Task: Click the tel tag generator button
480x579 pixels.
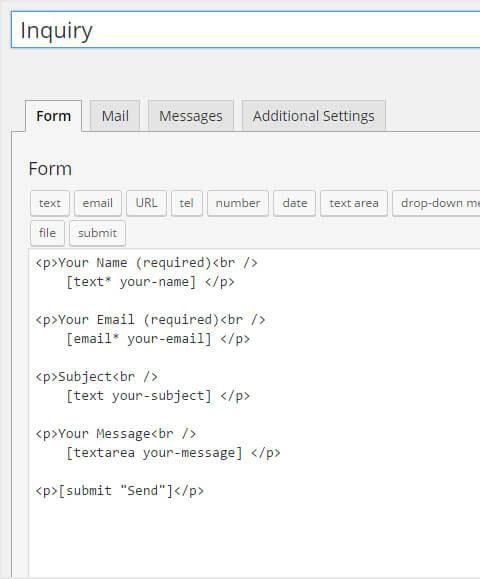Action: pyautogui.click(x=187, y=203)
